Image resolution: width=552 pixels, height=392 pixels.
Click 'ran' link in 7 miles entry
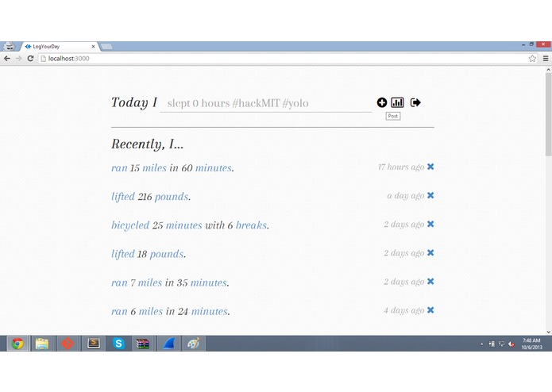119,282
